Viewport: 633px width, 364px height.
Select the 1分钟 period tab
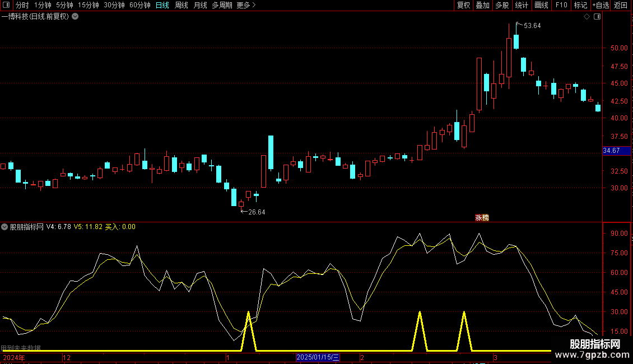[x=43, y=5]
